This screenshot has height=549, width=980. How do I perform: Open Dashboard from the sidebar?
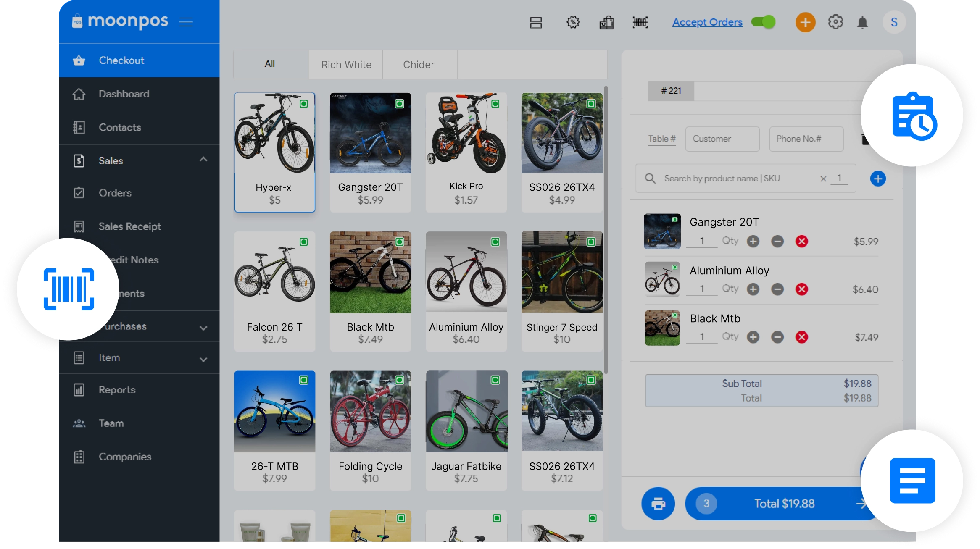coord(124,94)
